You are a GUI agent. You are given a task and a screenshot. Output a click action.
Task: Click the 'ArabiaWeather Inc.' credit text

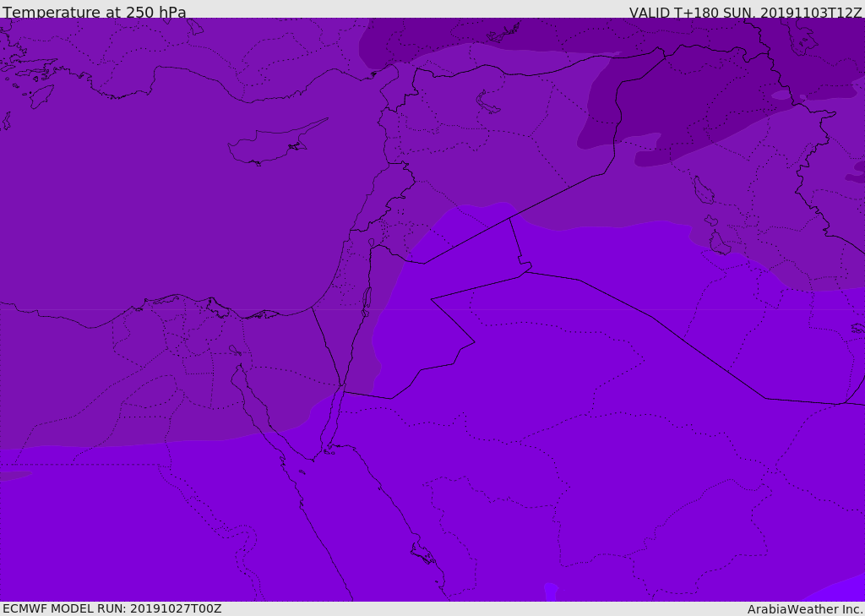(x=806, y=609)
